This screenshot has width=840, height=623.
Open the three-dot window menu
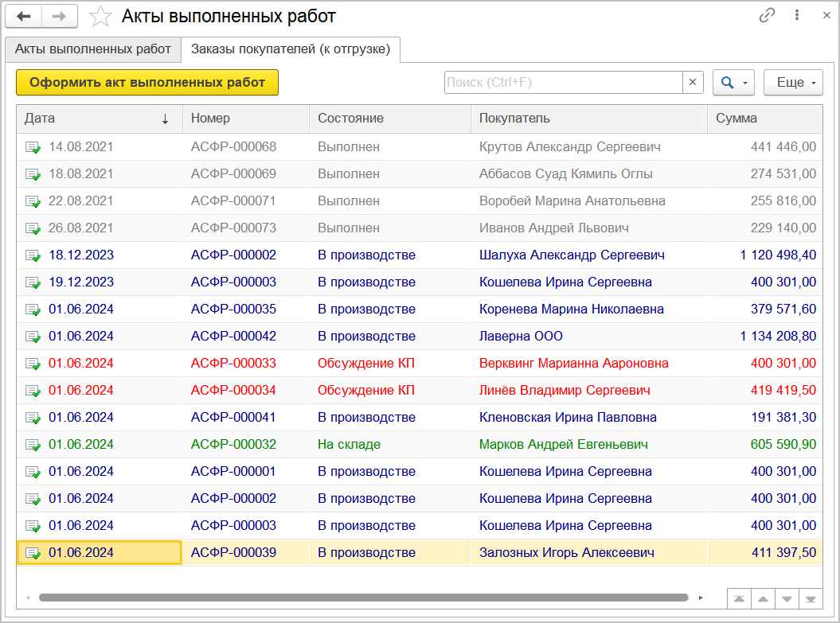pos(796,16)
